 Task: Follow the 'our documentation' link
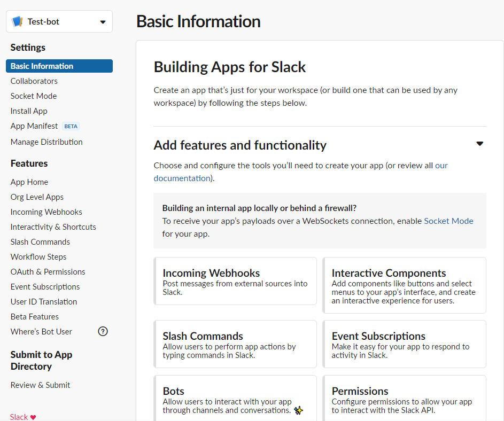point(182,178)
